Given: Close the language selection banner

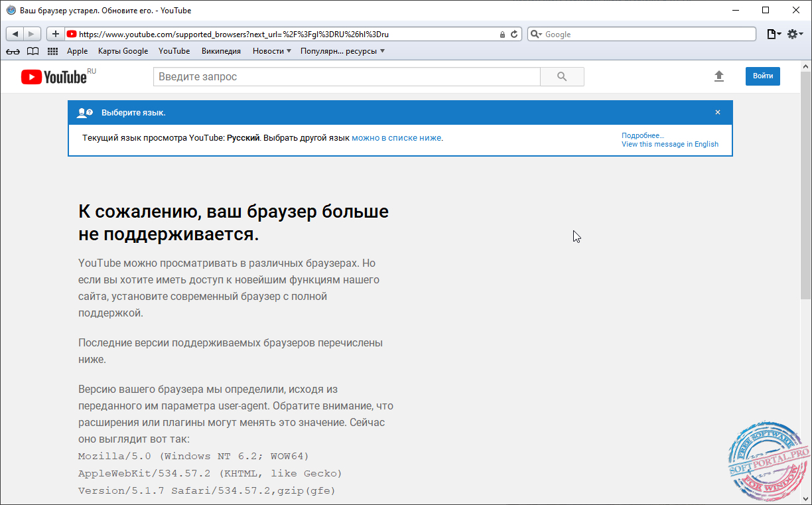Looking at the screenshot, I should coord(717,113).
